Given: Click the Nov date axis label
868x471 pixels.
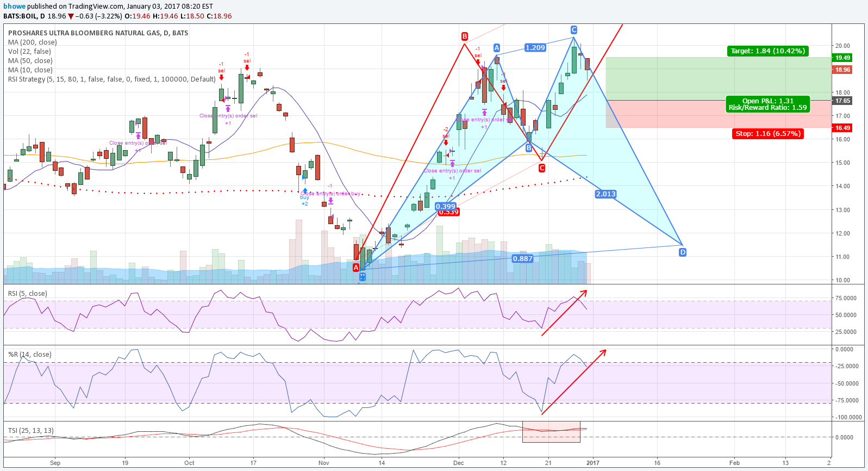Looking at the screenshot, I should (x=324, y=463).
